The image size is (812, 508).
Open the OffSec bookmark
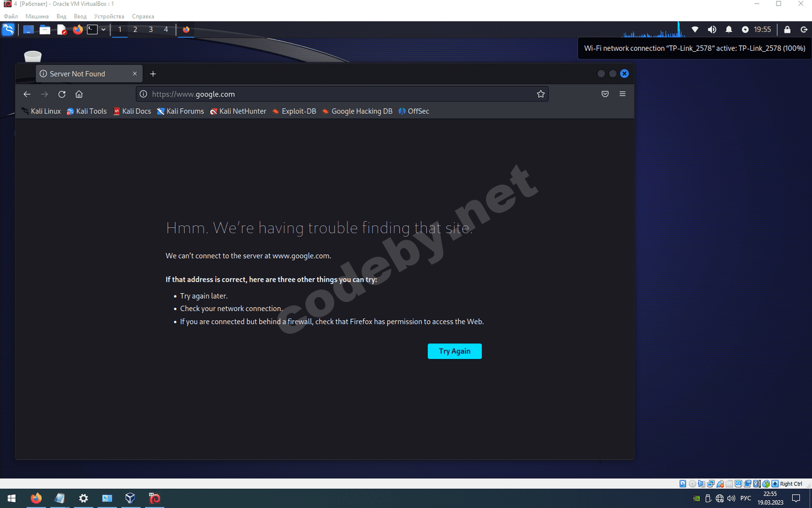coord(414,111)
